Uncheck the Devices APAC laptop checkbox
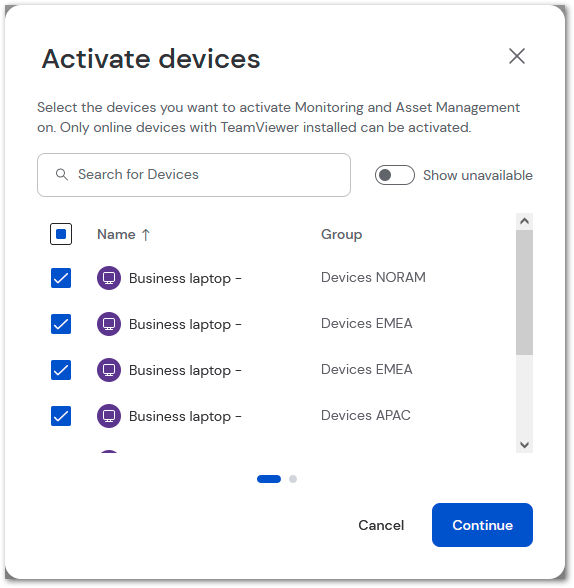The height and width of the screenshot is (588, 574). pos(61,416)
